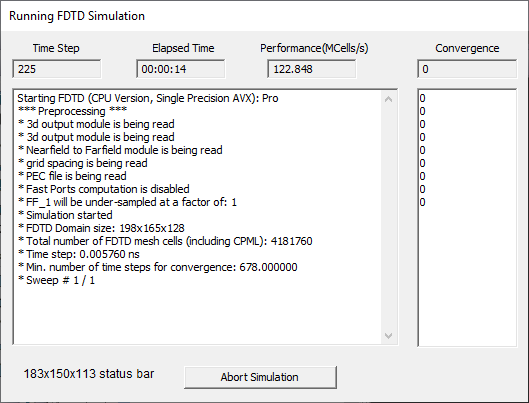This screenshot has height=403, width=529.
Task: Select the 'PEC file is being read' line
Action: tap(72, 176)
